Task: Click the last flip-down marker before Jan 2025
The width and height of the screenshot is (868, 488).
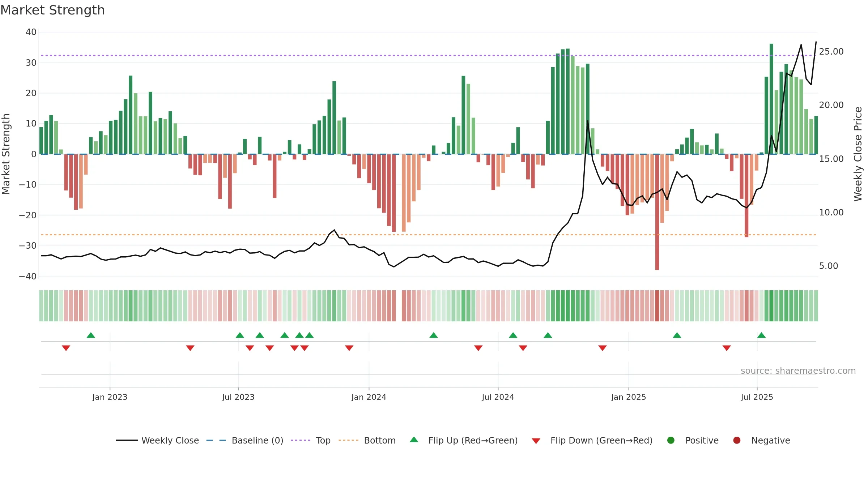Action: pyautogui.click(x=603, y=348)
